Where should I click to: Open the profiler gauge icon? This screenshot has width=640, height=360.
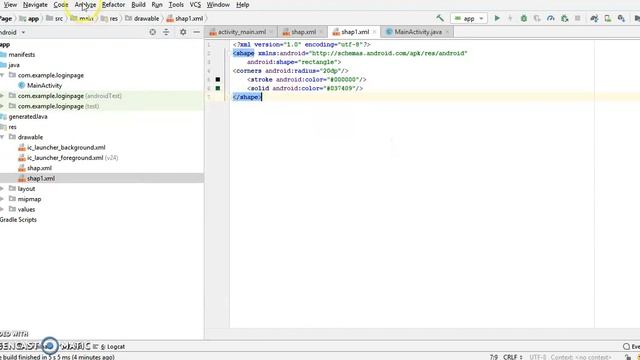coord(551,18)
